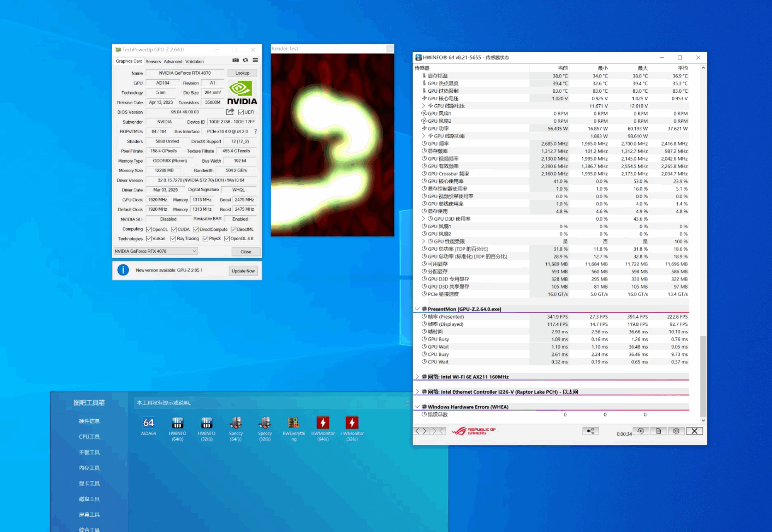The image size is (772, 532).
Task: Expand the Intel Wi-Fi 6E AX211 network section
Action: tap(417, 376)
